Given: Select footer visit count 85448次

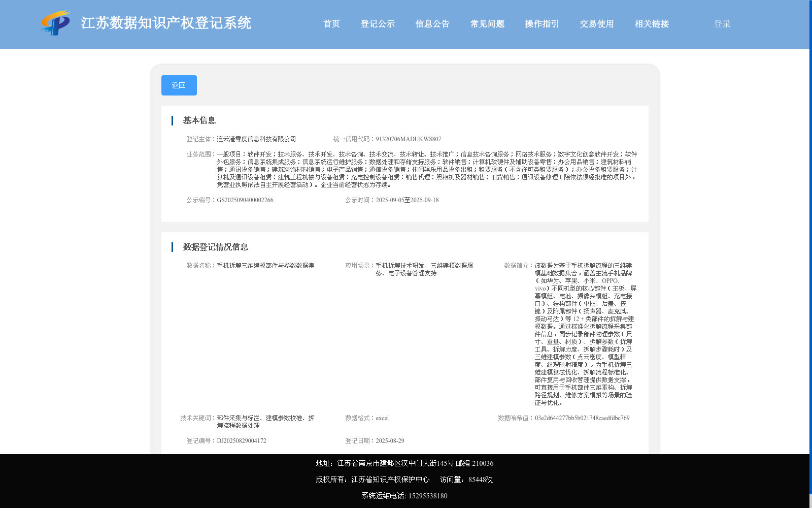Looking at the screenshot, I should (481, 480).
